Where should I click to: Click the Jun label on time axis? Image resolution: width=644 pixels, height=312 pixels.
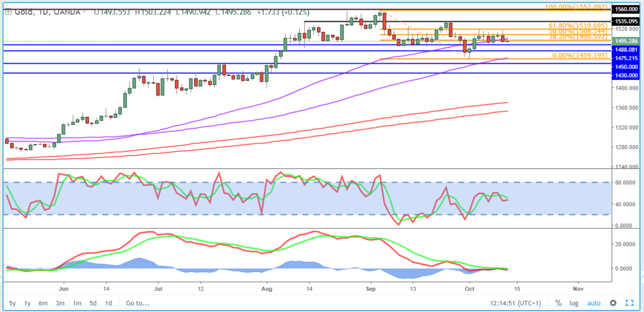point(63,289)
